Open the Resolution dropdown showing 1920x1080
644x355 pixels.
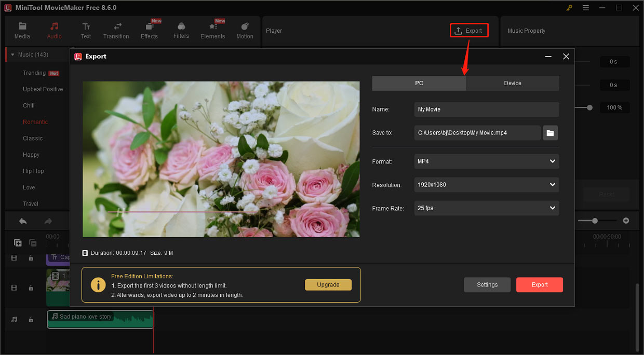click(487, 185)
